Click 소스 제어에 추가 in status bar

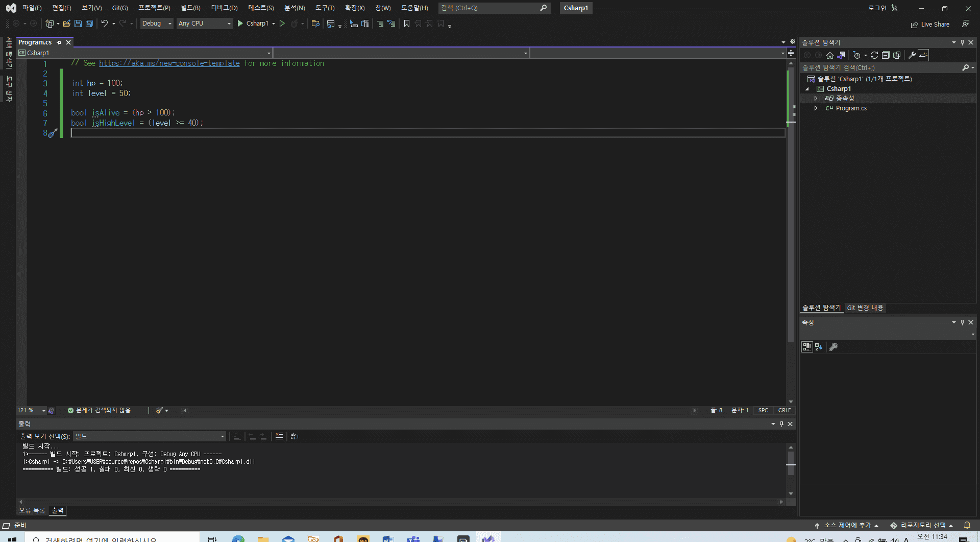846,525
